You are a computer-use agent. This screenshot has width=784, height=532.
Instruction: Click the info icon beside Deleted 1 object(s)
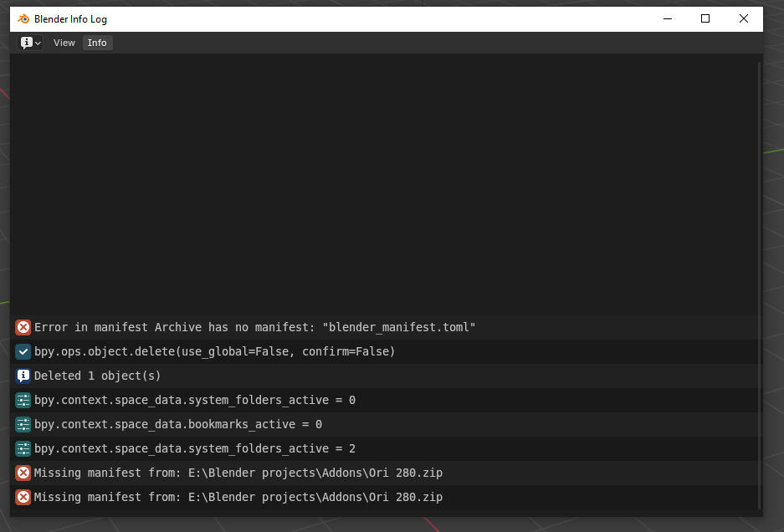23,376
